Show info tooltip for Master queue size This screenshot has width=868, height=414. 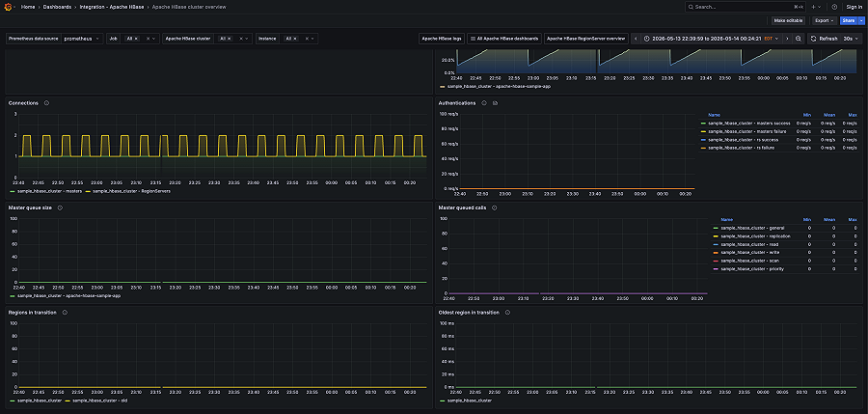click(60, 207)
